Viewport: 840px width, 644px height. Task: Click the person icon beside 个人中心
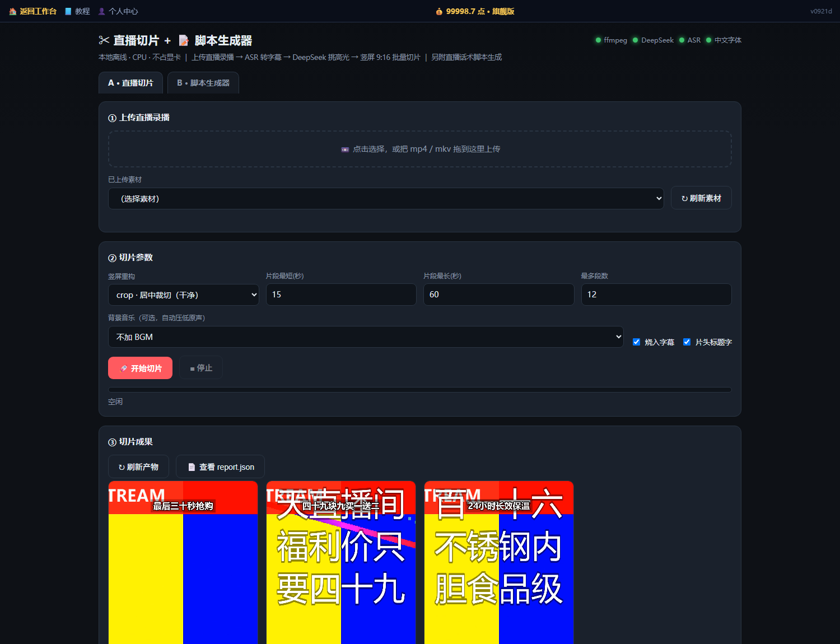102,11
